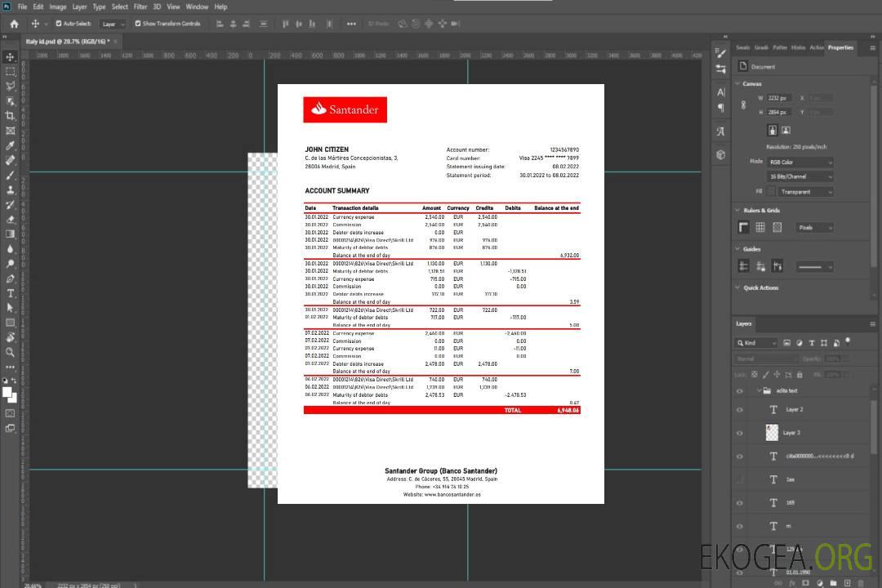Click the Home icon in options bar
The image size is (882, 588).
pyautogui.click(x=14, y=24)
